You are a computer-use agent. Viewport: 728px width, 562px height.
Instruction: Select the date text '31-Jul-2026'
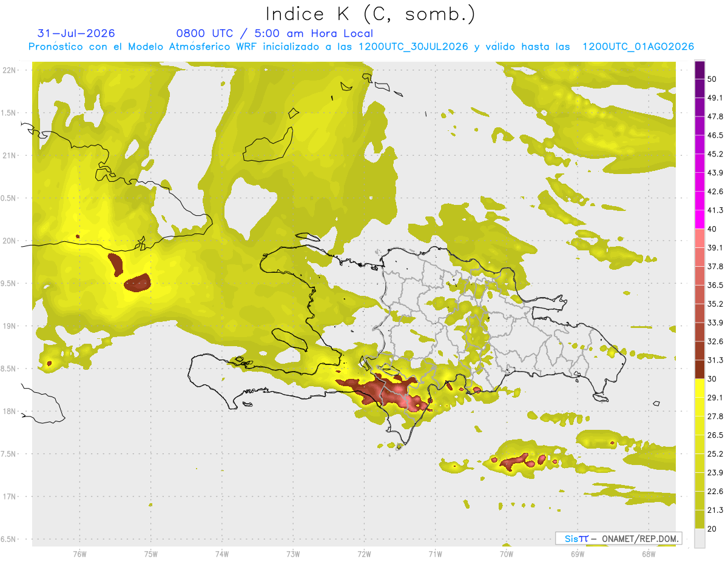[x=76, y=33]
